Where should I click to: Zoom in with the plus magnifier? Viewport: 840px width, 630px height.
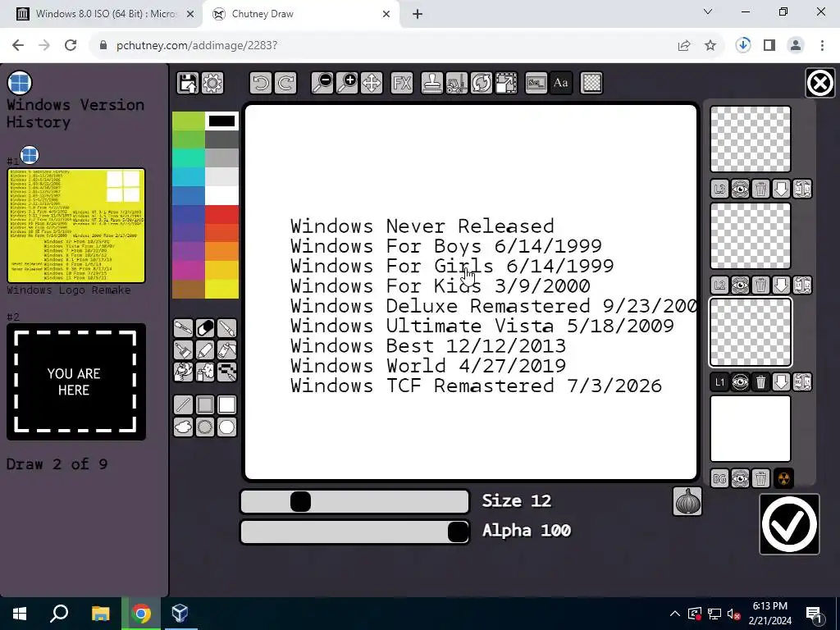(347, 83)
